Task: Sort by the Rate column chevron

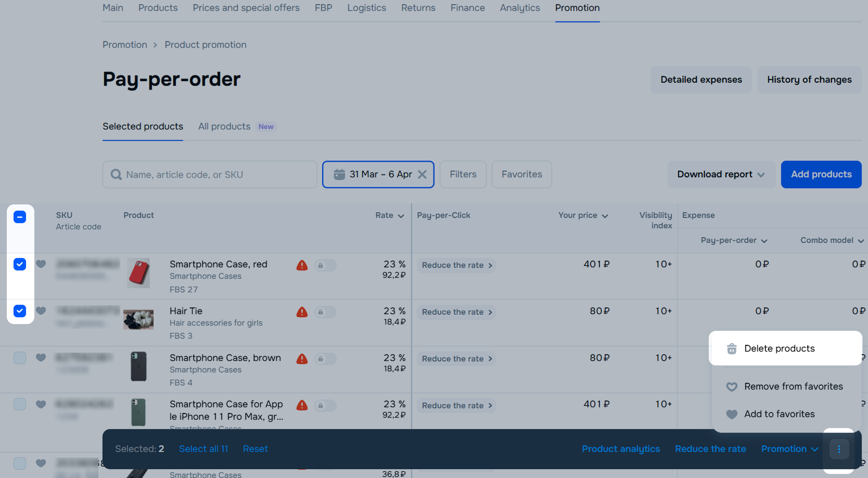Action: click(x=401, y=216)
